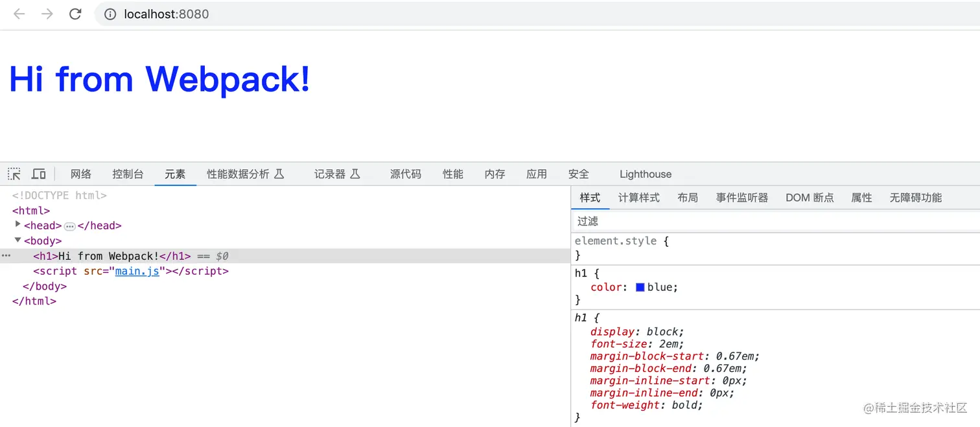The image size is (980, 427).
Task: Click the element.style rule selector
Action: pos(616,241)
